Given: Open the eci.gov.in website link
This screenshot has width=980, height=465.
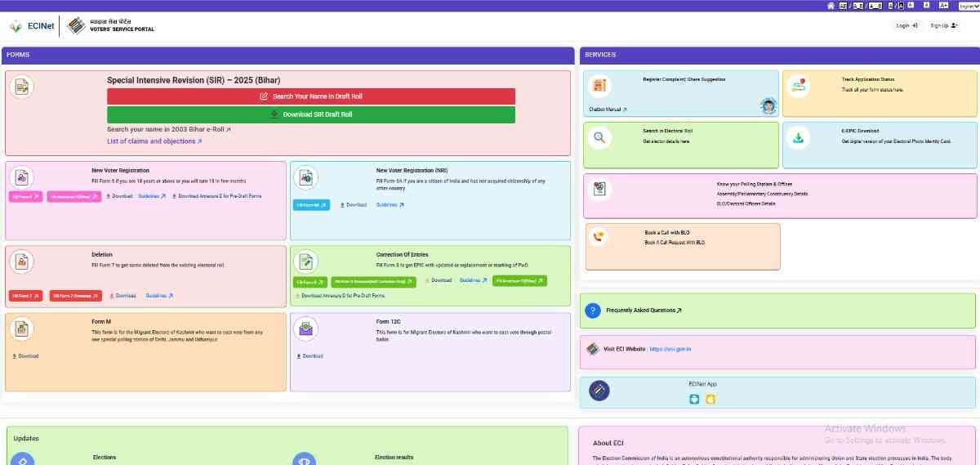Looking at the screenshot, I should pos(670,349).
